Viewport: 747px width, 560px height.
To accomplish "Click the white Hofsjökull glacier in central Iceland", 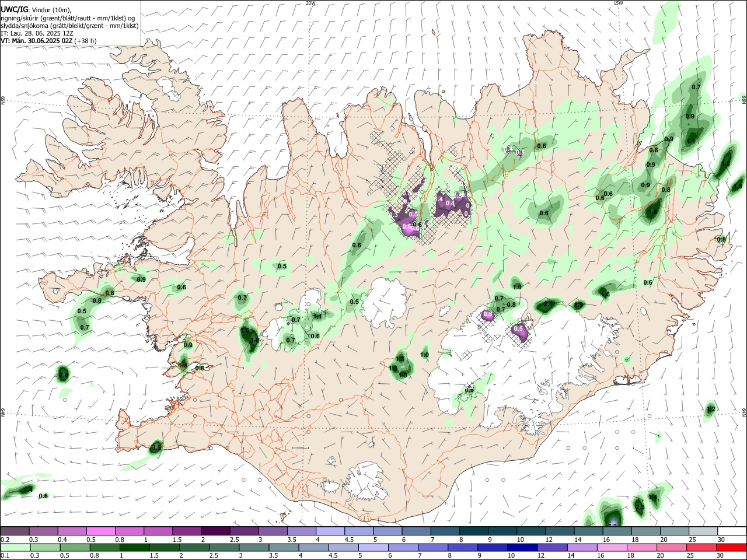I will tap(383, 303).
